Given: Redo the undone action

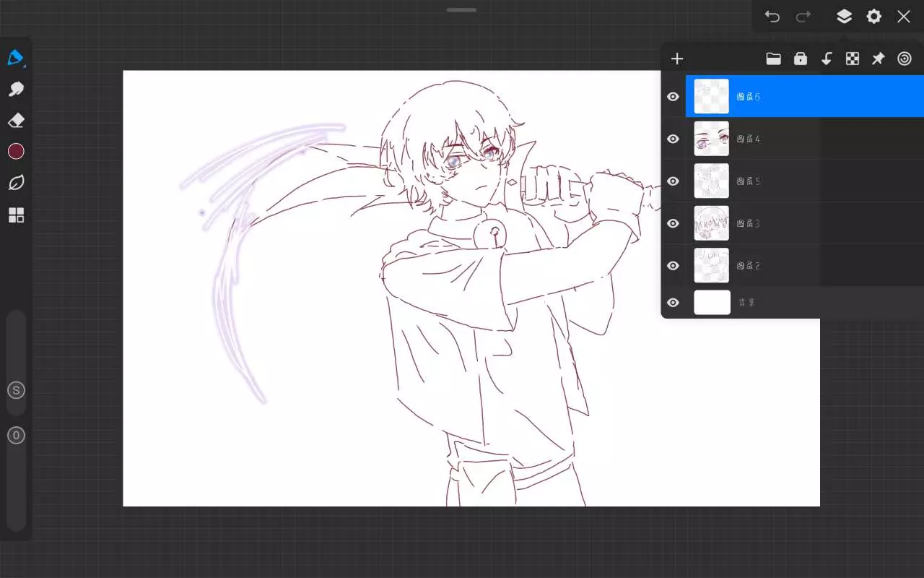Looking at the screenshot, I should [x=803, y=17].
